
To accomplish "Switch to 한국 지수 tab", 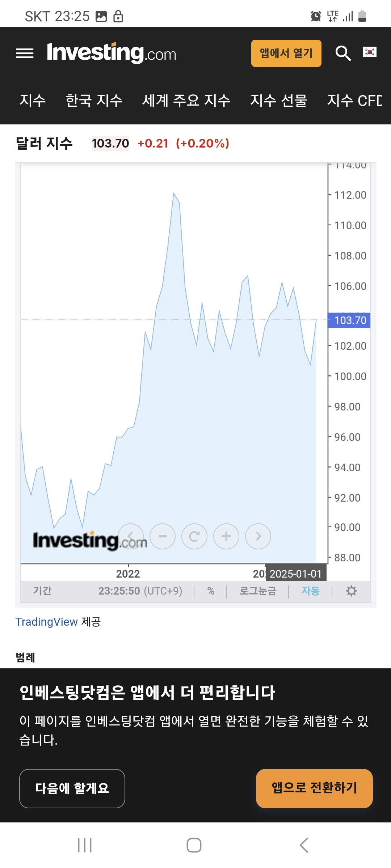I will coord(94,101).
